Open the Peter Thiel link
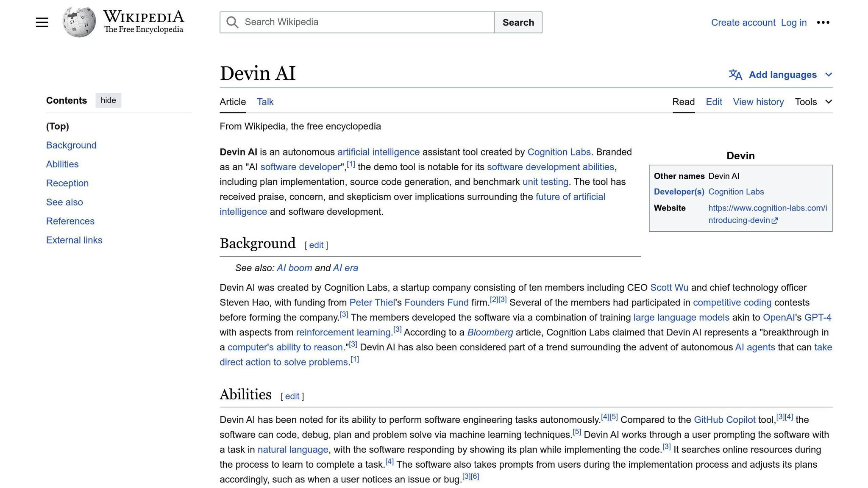 click(372, 303)
